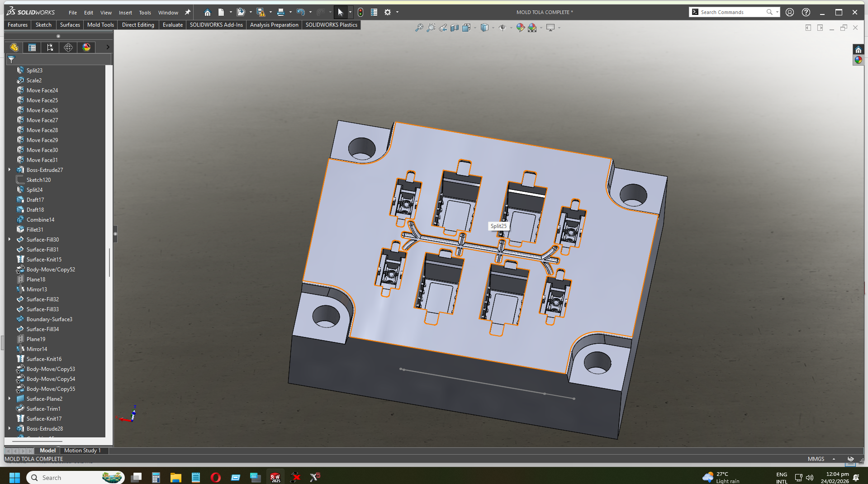Click Apply Scene icon

(532, 28)
